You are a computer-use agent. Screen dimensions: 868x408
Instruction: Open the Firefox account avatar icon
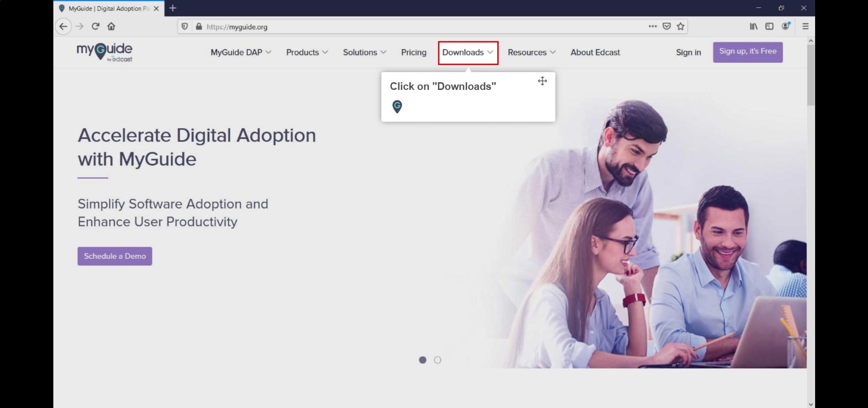coord(786,26)
